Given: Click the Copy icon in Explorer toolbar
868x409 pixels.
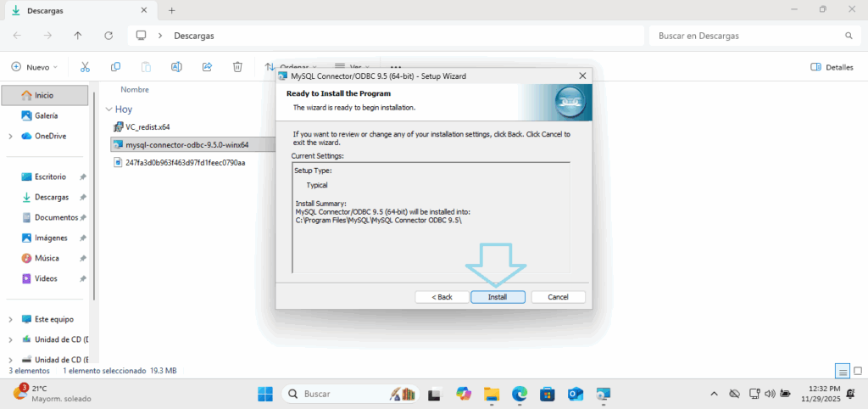Looking at the screenshot, I should 115,67.
